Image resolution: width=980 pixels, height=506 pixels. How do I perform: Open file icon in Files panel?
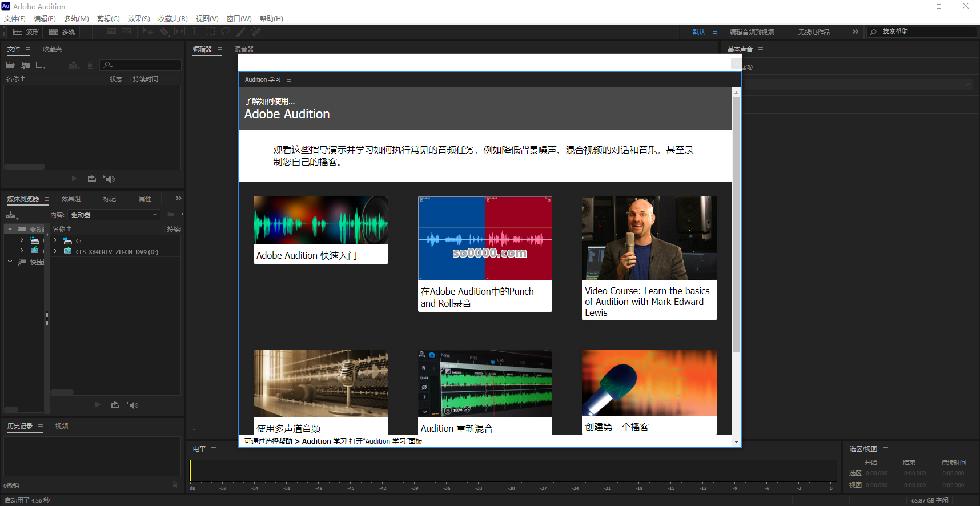point(10,65)
